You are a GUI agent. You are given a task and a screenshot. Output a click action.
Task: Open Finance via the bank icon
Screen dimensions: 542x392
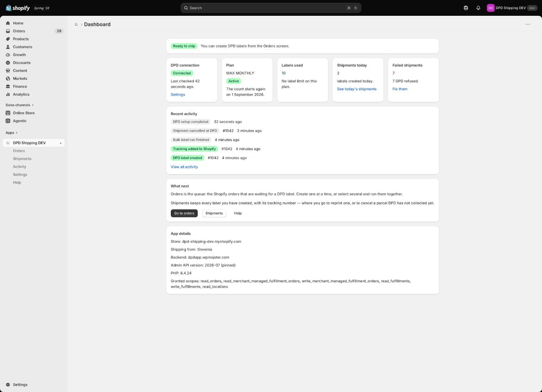coord(8,86)
